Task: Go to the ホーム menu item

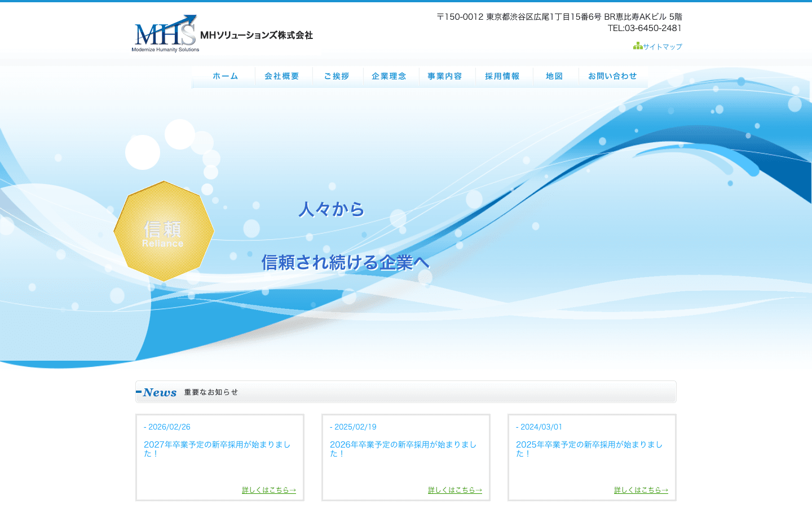Action: click(x=226, y=76)
